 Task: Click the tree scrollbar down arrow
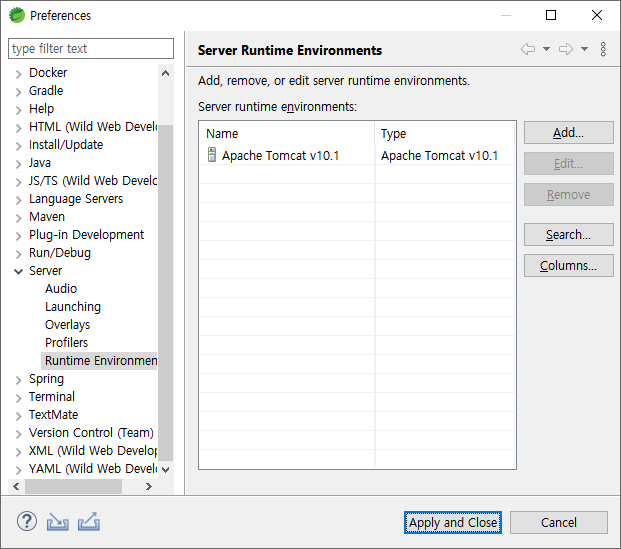166,470
